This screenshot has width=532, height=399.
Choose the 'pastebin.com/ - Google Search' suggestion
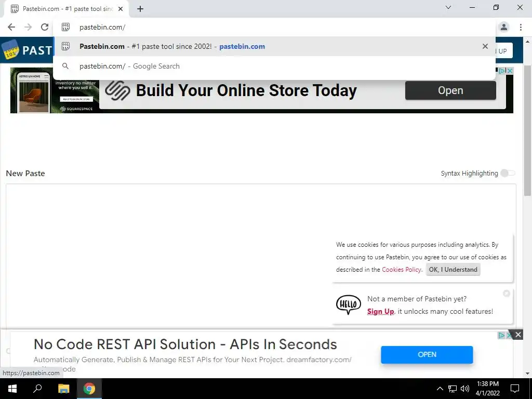pos(274,66)
